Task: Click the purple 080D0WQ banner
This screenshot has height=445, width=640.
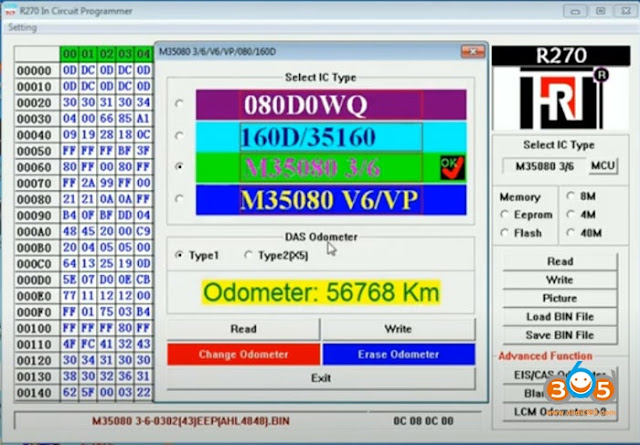Action: click(x=331, y=105)
